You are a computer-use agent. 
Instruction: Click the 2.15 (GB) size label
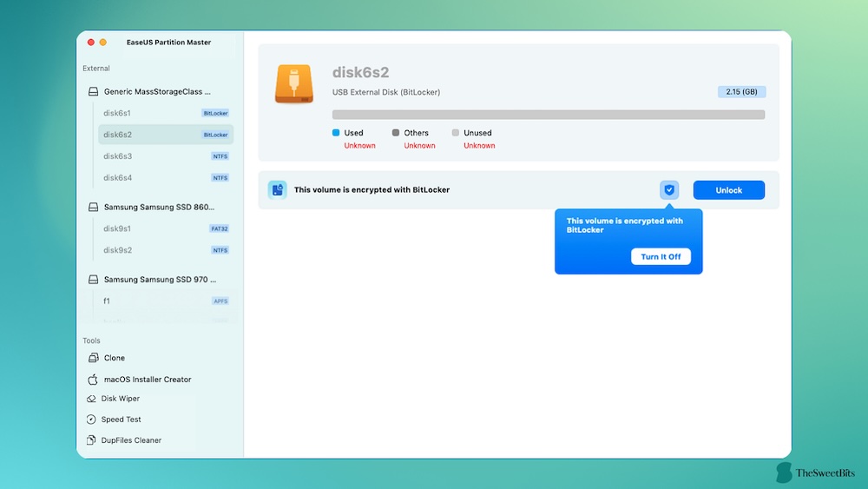[741, 91]
